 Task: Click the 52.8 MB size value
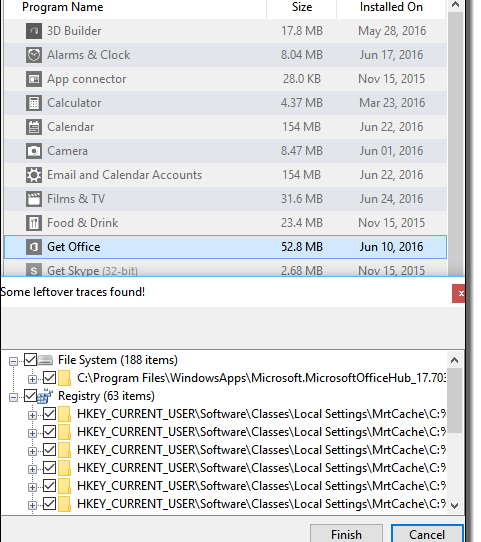point(302,247)
